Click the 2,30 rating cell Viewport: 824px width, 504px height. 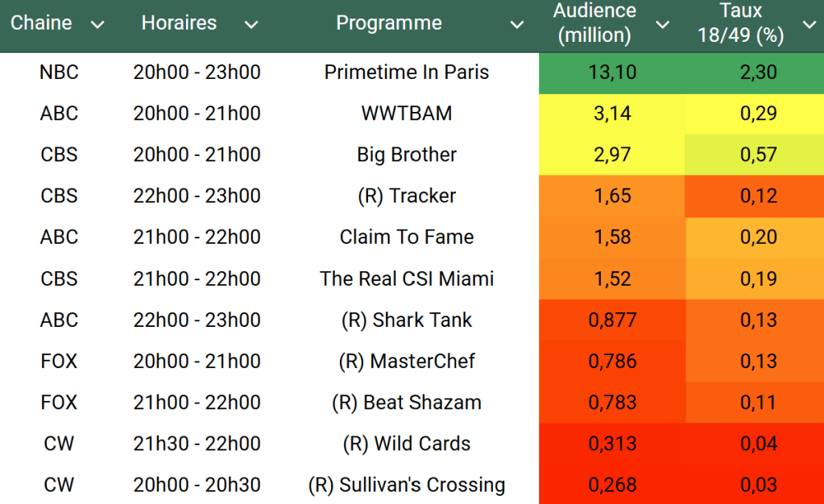coord(758,72)
